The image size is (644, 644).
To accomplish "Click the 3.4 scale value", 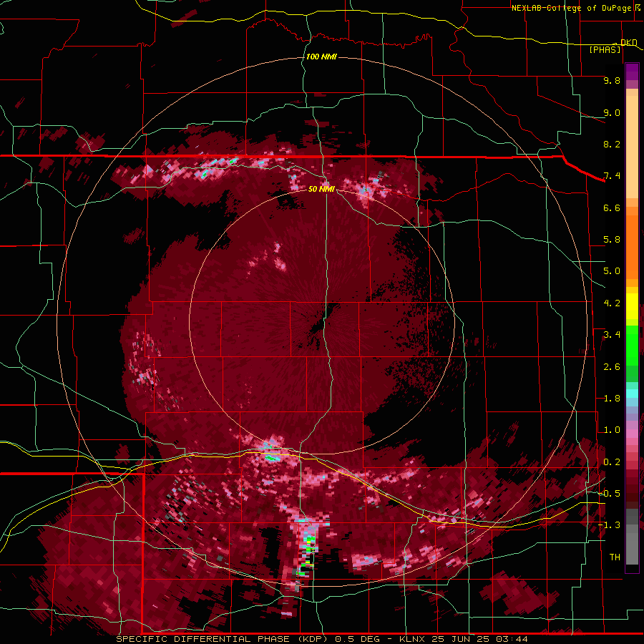I will [x=612, y=335].
